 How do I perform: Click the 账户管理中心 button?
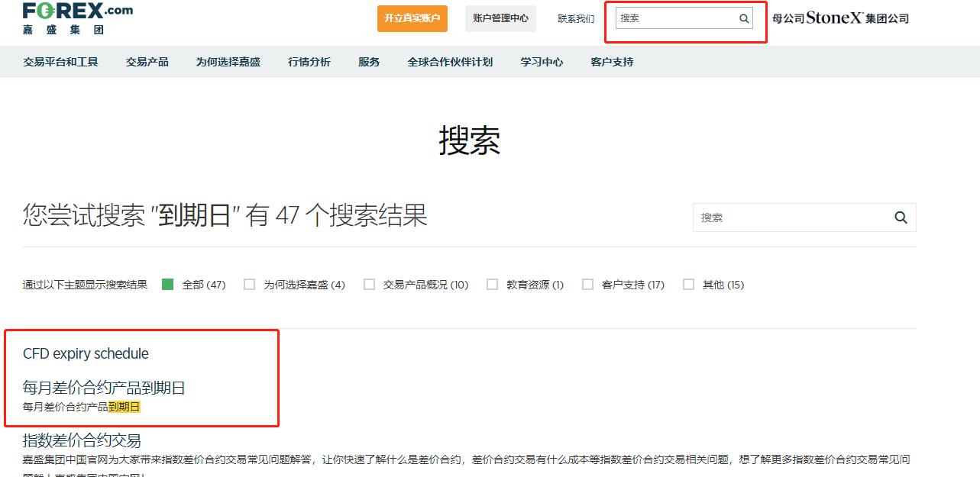tap(500, 18)
